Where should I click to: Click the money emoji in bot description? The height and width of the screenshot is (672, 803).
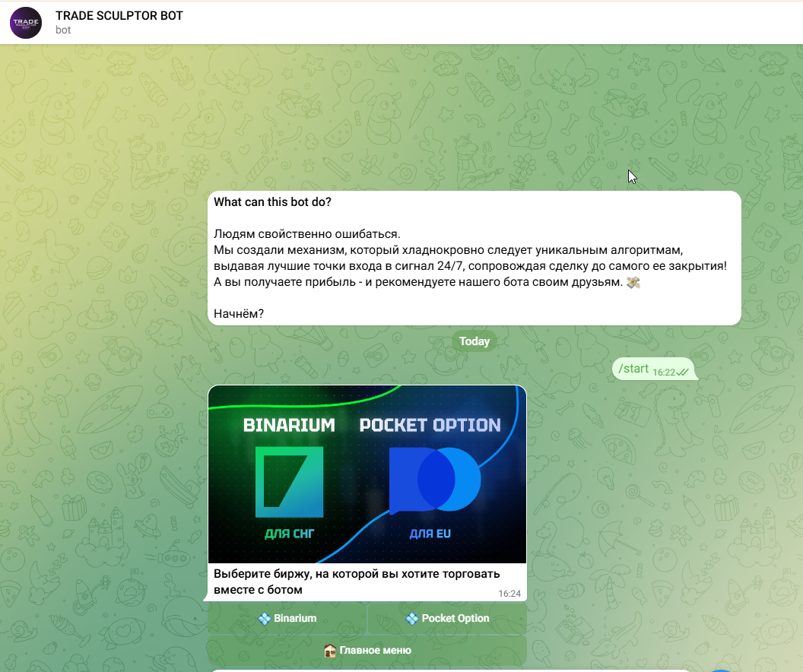(633, 282)
